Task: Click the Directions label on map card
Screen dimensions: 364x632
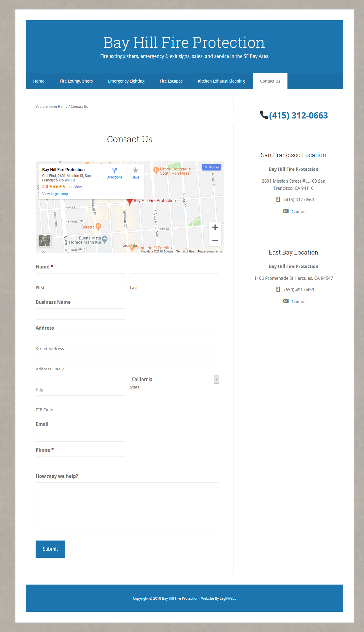Action: (115, 177)
